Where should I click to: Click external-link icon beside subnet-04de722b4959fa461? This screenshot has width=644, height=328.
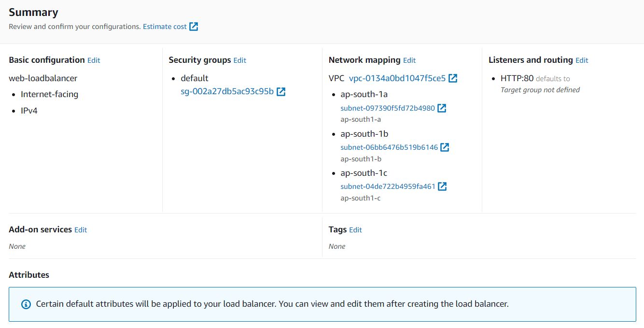pos(442,186)
